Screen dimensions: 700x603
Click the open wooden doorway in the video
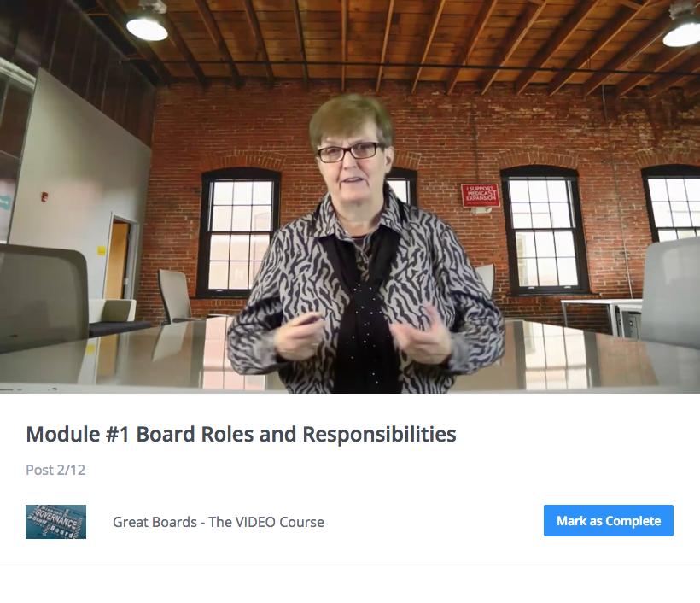117,260
